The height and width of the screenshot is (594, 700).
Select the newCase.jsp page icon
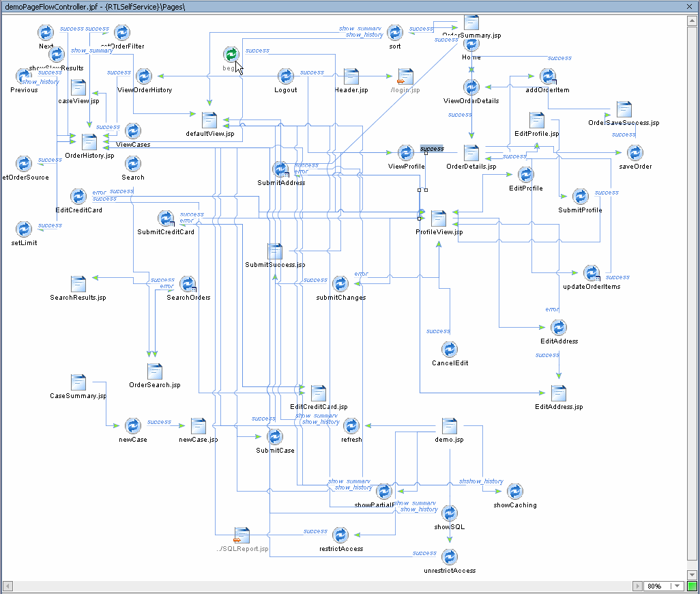199,426
